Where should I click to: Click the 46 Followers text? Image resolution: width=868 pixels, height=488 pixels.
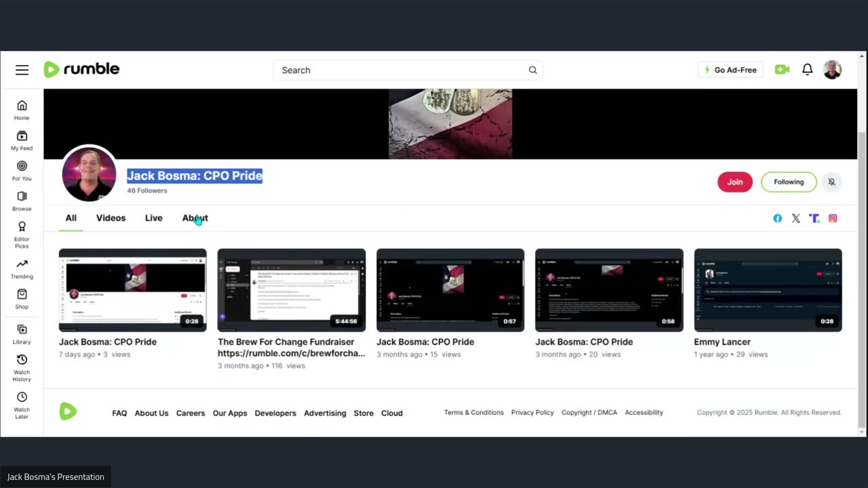(x=147, y=190)
